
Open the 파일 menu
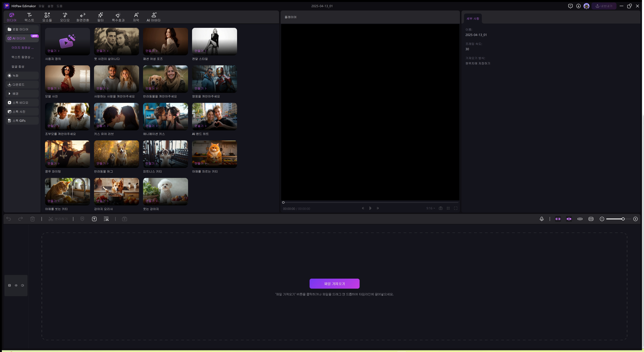coord(41,6)
